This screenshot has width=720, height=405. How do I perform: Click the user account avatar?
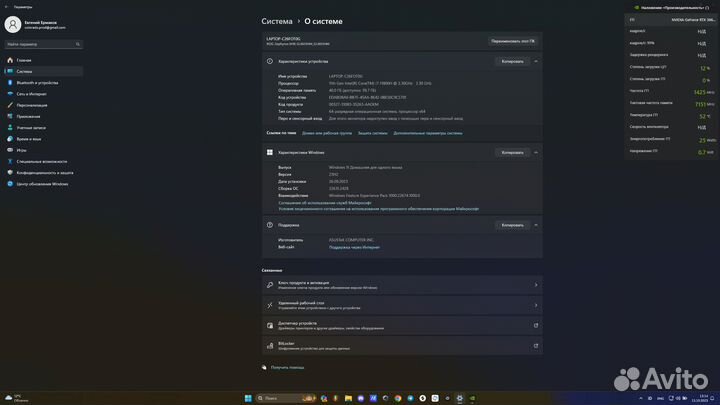[13, 24]
